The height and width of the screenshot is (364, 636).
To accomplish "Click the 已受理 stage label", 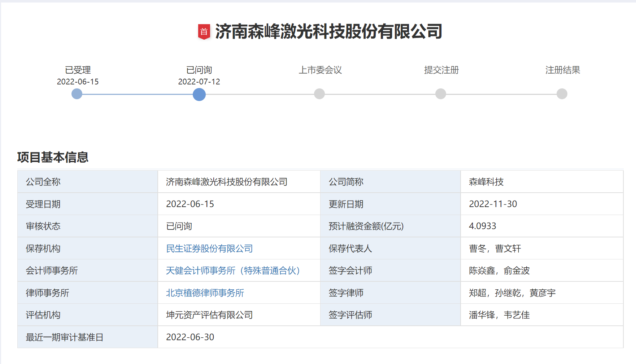I will coord(78,70).
